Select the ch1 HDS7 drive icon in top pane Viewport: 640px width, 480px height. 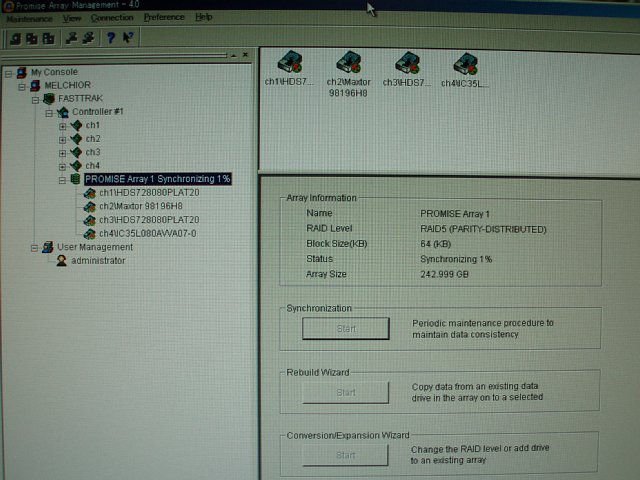pyautogui.click(x=290, y=65)
